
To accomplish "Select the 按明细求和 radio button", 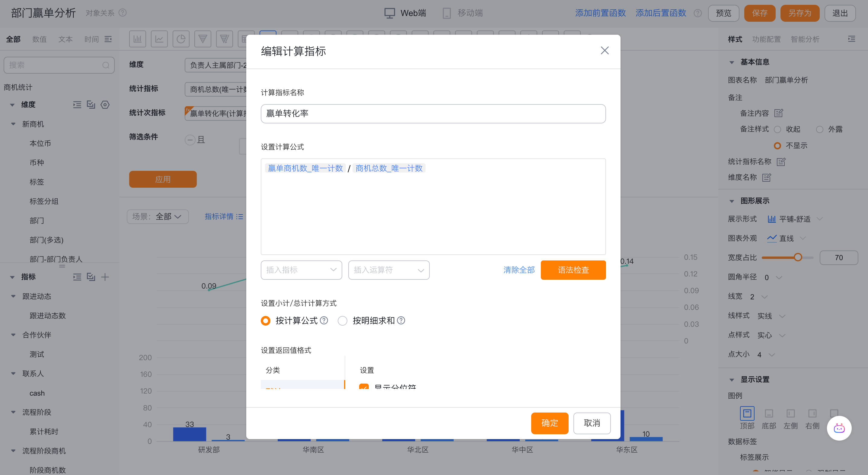I will [342, 321].
